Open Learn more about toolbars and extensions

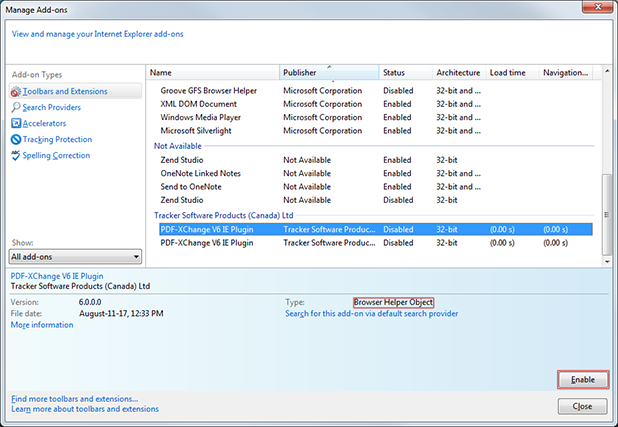84,409
